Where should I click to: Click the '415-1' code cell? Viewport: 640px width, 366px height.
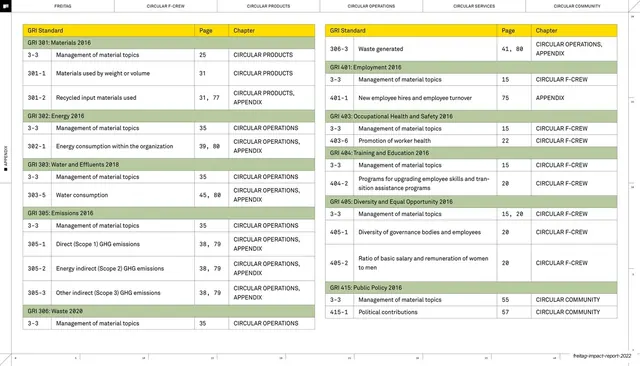point(339,312)
